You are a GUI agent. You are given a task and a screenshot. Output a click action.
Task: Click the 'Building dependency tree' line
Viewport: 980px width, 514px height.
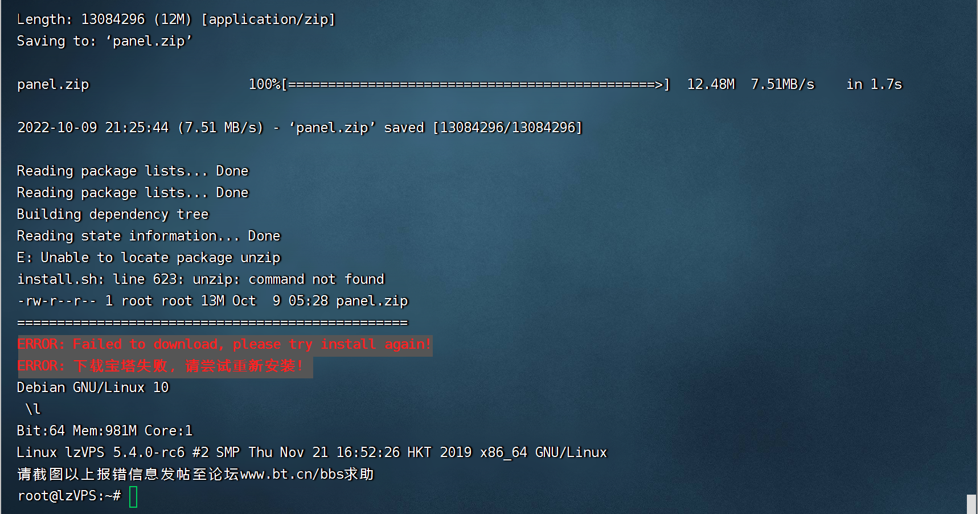tap(113, 214)
